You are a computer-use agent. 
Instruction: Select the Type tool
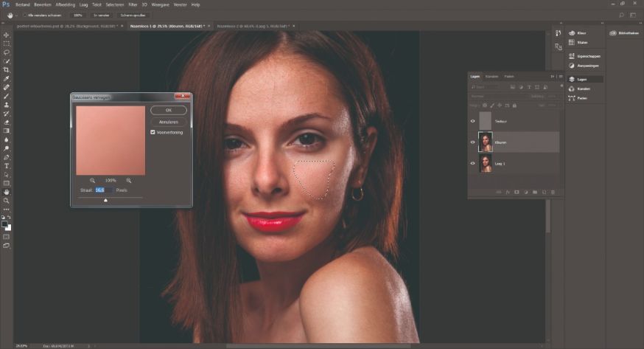point(7,166)
